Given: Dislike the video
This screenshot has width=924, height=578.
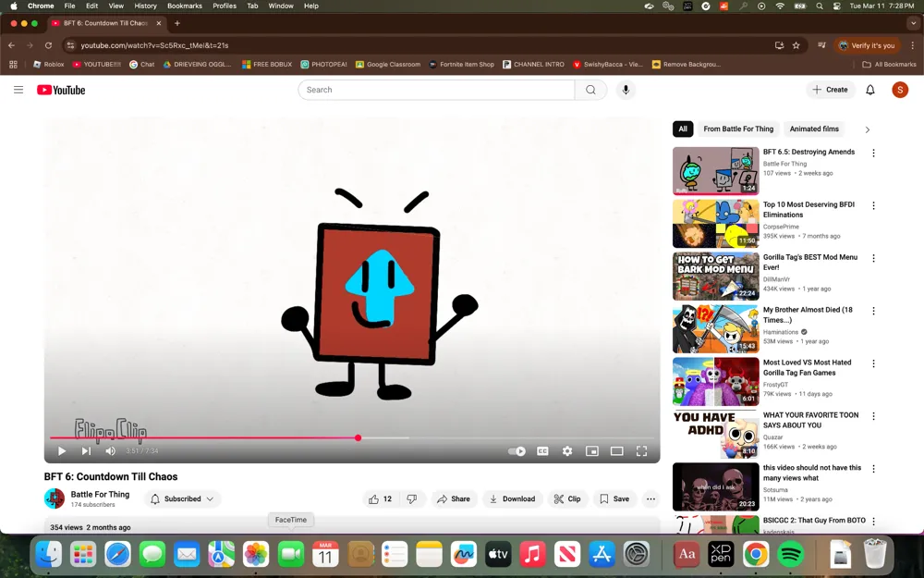Looking at the screenshot, I should (x=412, y=499).
